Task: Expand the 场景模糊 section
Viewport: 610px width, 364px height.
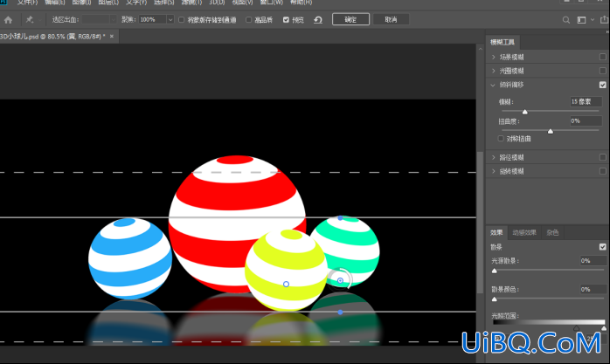Action: coord(493,57)
